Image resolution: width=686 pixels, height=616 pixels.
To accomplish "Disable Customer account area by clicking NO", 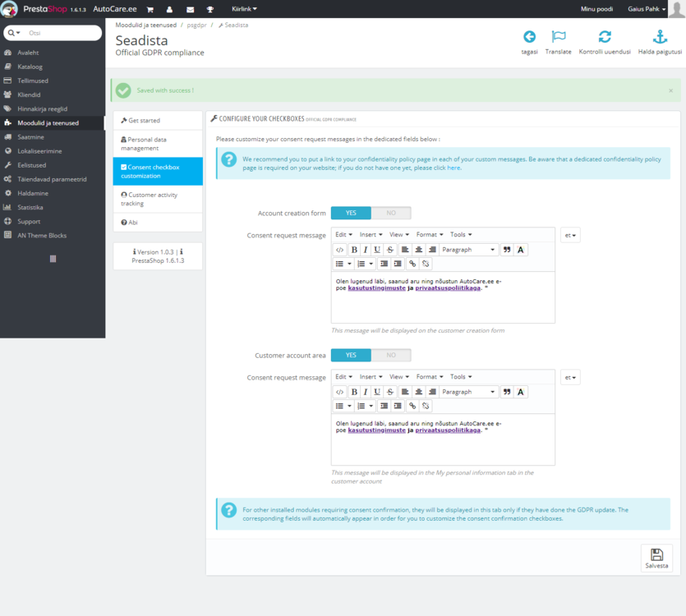I will click(x=390, y=355).
